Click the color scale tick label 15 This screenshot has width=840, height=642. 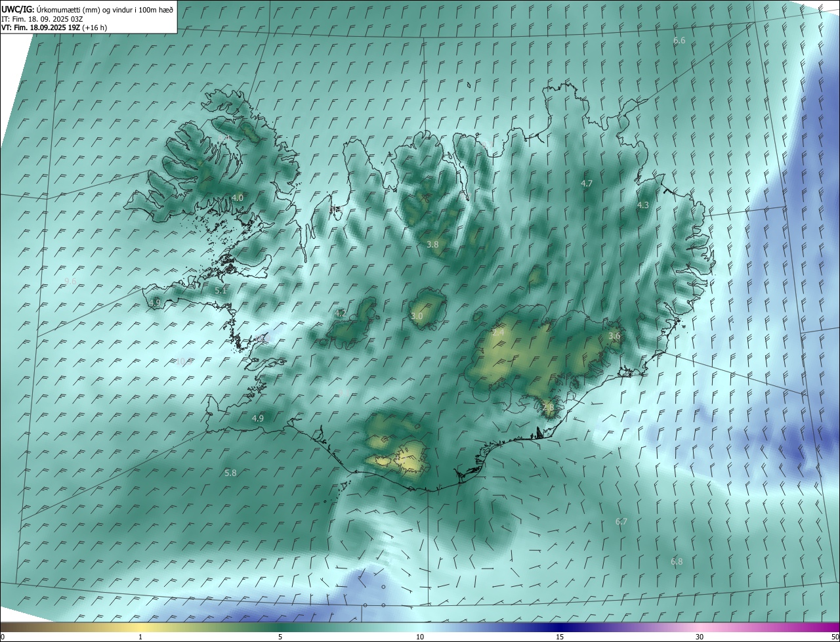[560, 637]
